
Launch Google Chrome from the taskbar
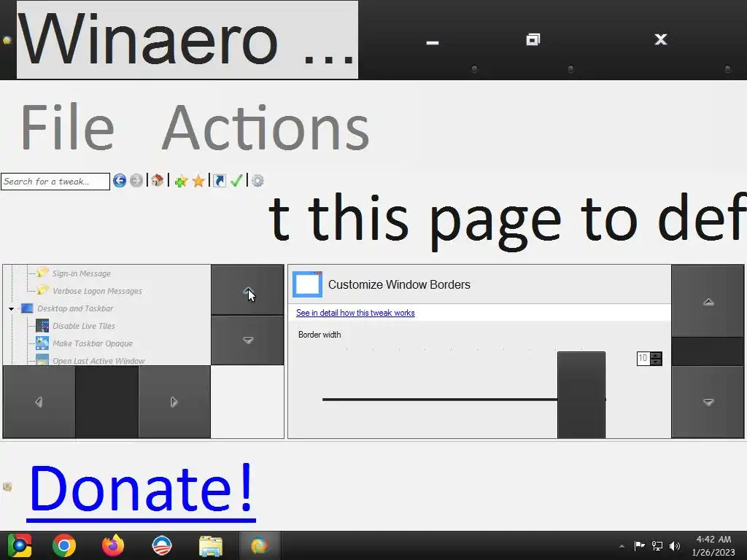coord(64,545)
